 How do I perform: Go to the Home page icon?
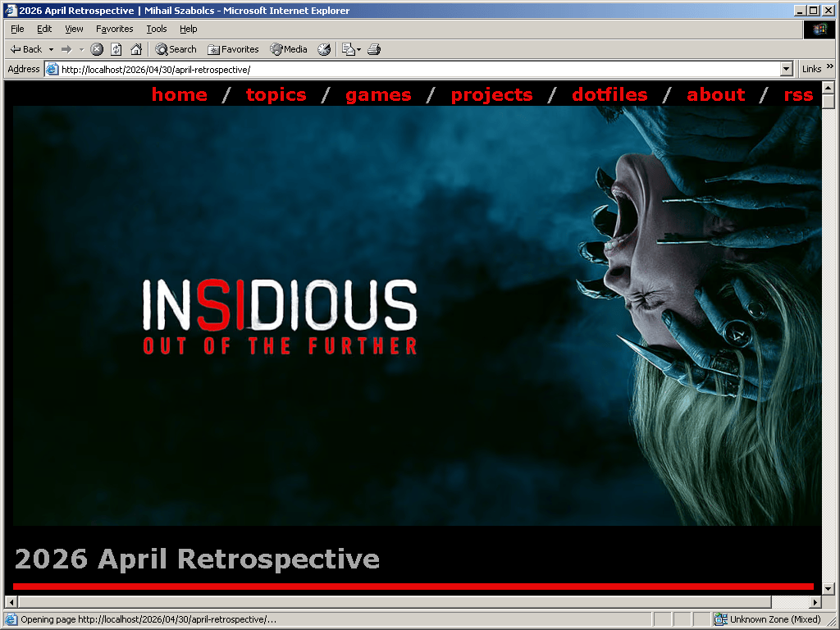(136, 49)
